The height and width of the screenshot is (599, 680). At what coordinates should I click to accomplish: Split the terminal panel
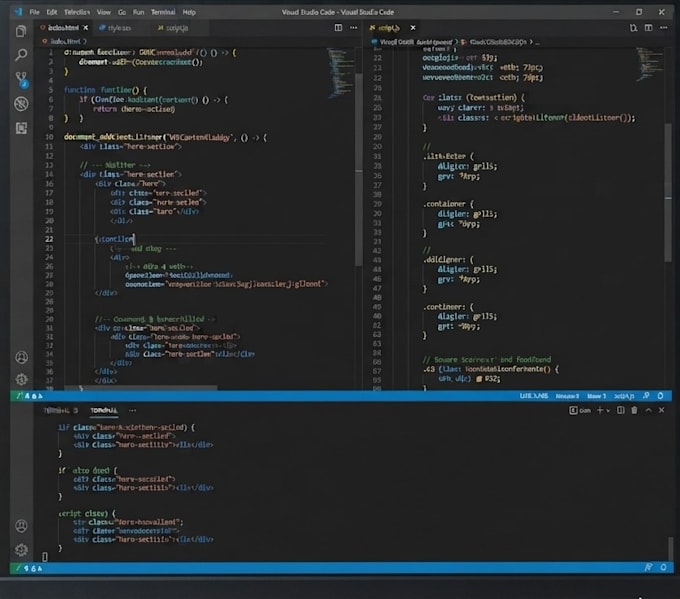[x=621, y=410]
